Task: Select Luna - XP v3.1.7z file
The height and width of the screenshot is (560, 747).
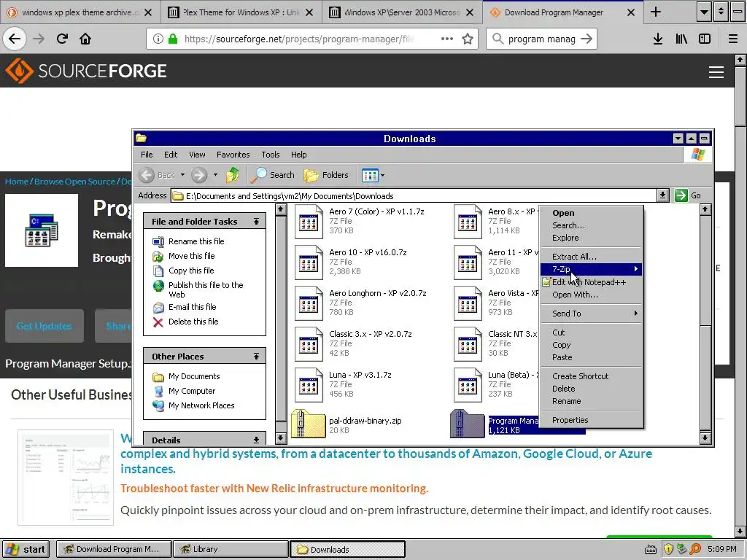Action: [x=343, y=385]
